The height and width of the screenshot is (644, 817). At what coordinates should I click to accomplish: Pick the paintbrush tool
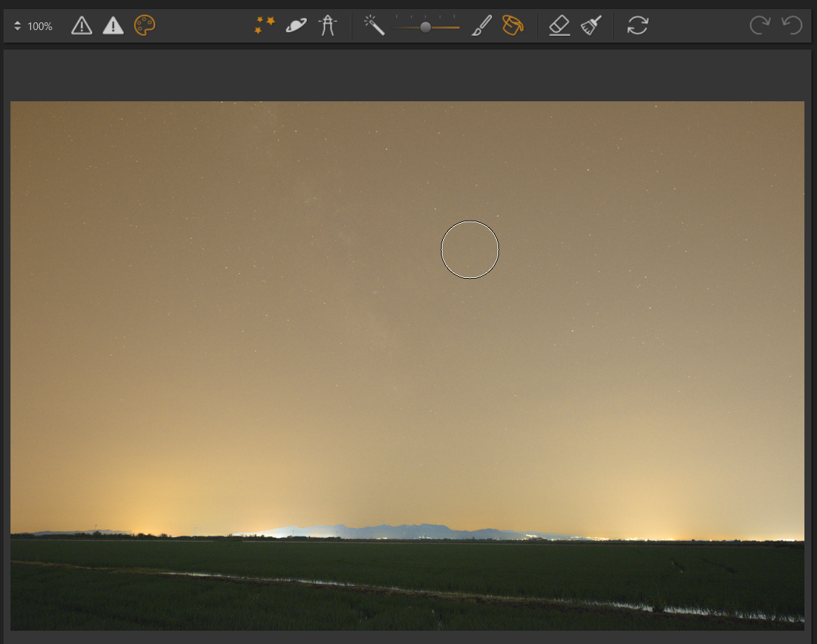pyautogui.click(x=482, y=25)
